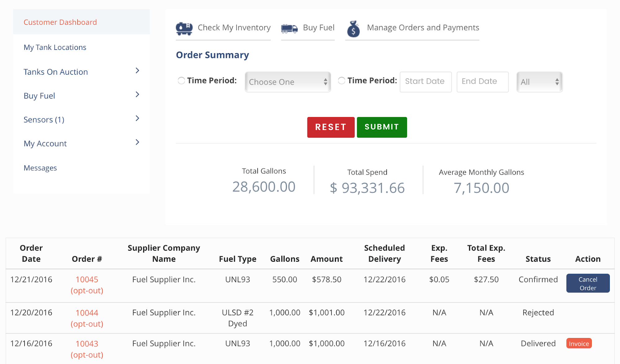This screenshot has width=620, height=364.
Task: Expand My Account chevron arrow
Action: coord(137,142)
